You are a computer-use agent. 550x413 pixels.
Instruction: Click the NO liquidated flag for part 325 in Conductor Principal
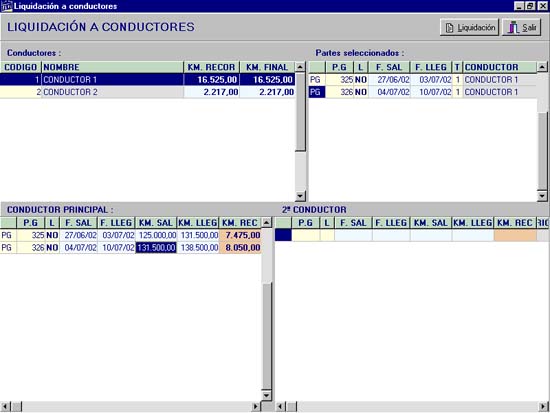(x=52, y=235)
